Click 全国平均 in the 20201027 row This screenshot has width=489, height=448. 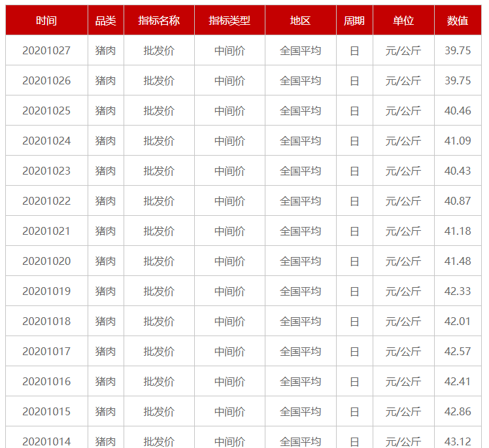[x=300, y=50]
